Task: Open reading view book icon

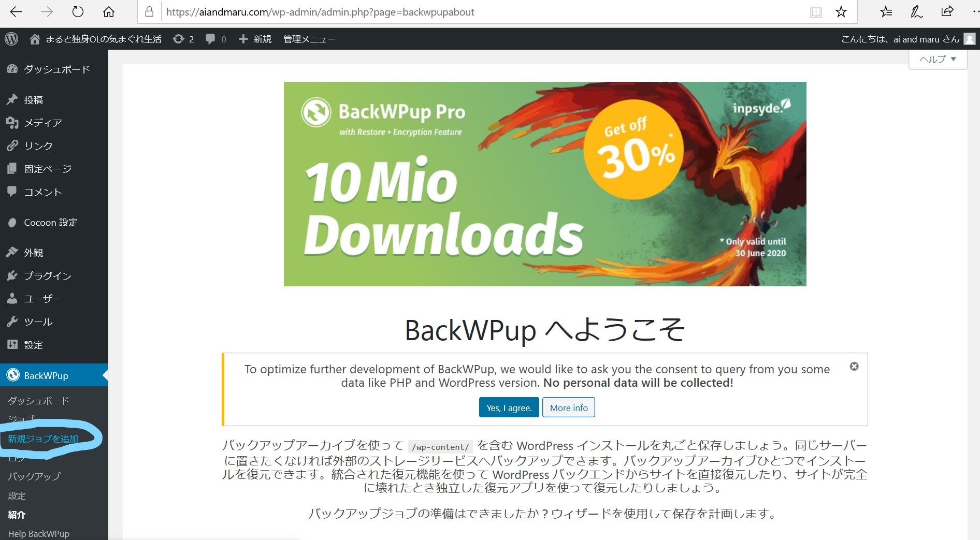Action: coord(816,12)
